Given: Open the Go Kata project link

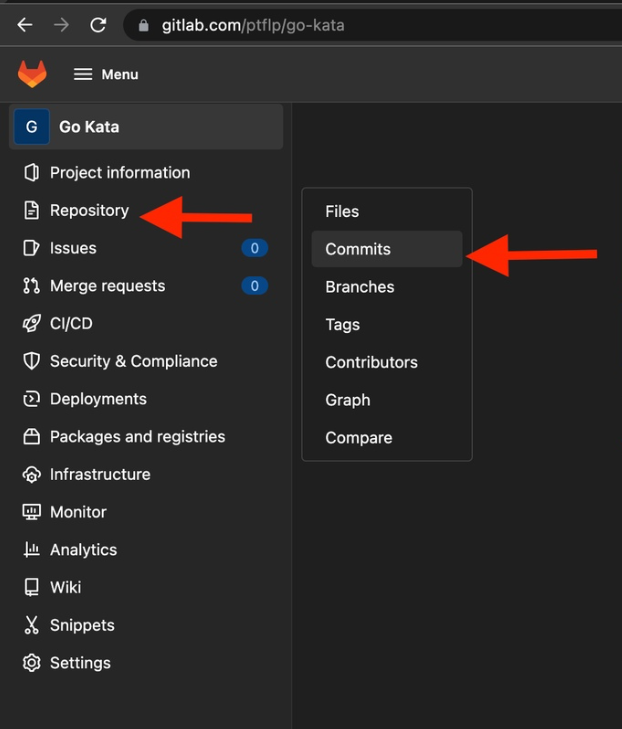Looking at the screenshot, I should click(89, 127).
